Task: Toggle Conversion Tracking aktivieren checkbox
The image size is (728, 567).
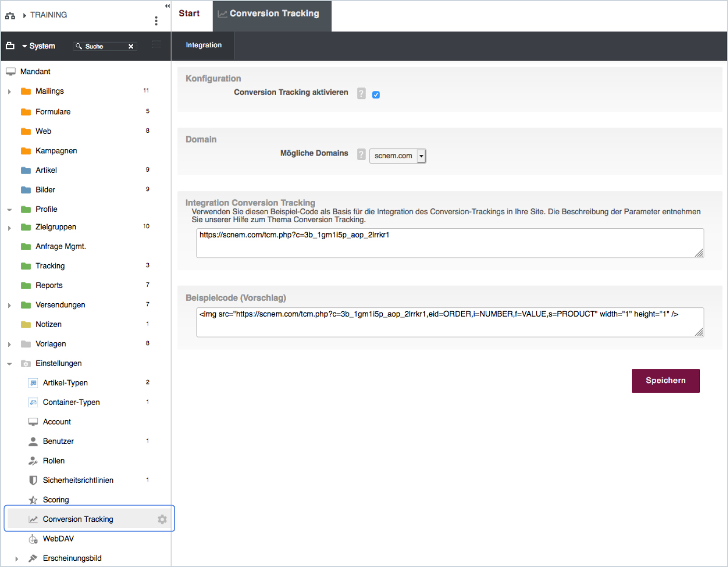Action: (x=376, y=95)
